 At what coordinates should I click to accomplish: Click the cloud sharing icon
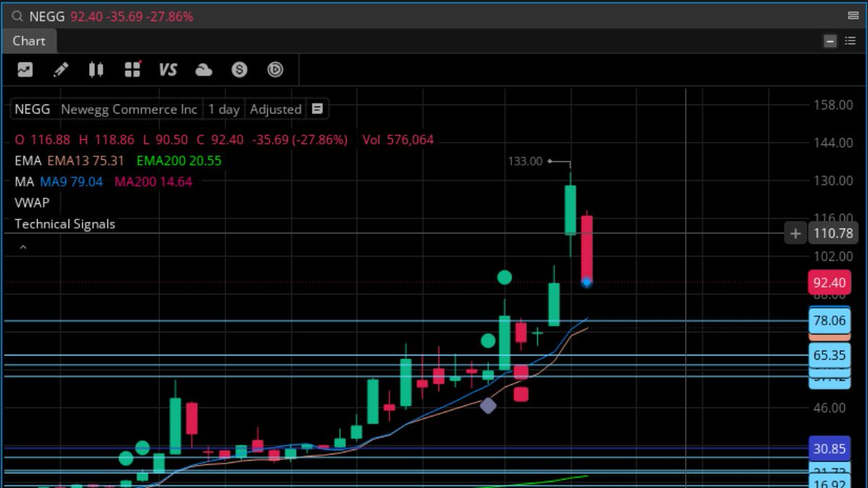point(203,70)
